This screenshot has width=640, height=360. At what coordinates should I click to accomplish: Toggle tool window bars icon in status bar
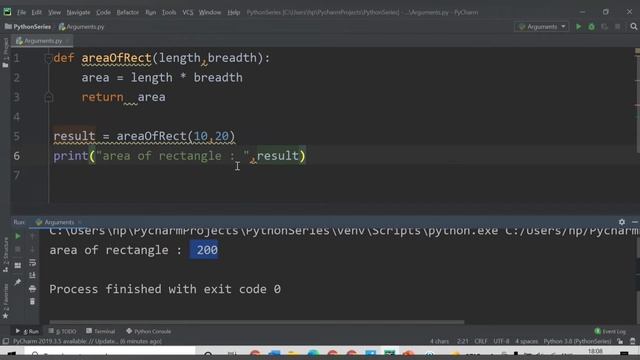(5, 341)
